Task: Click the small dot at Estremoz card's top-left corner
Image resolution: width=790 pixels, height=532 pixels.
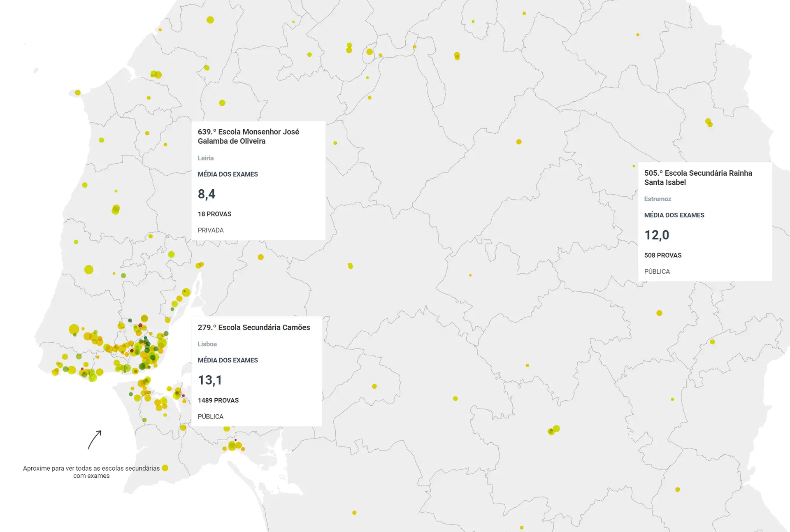Action: click(x=634, y=166)
